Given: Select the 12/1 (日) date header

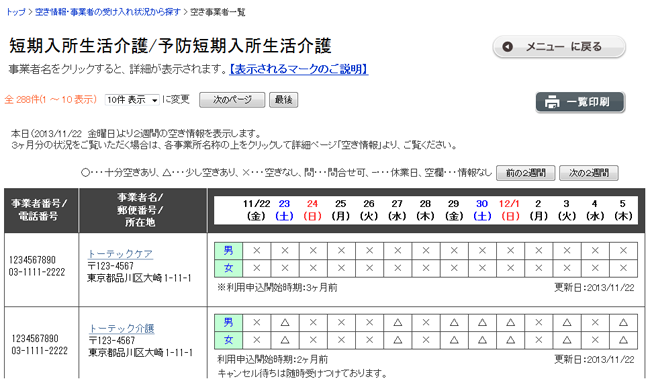Looking at the screenshot, I should pyautogui.click(x=509, y=210).
